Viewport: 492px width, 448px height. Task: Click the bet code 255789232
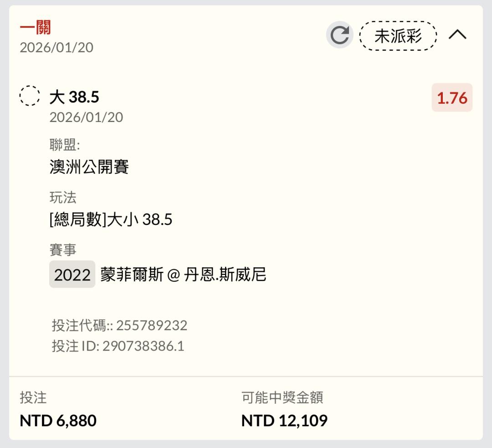[x=151, y=326]
